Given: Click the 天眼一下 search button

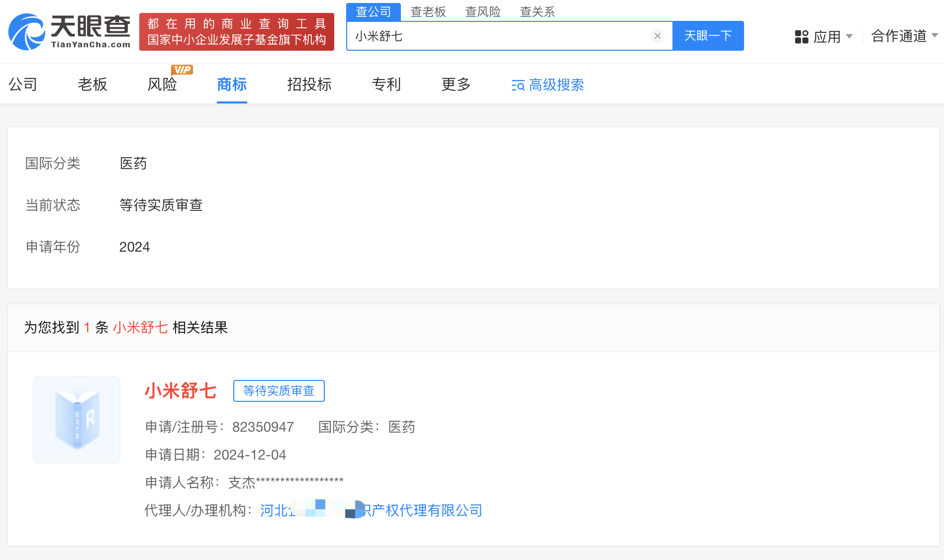Looking at the screenshot, I should (x=708, y=36).
